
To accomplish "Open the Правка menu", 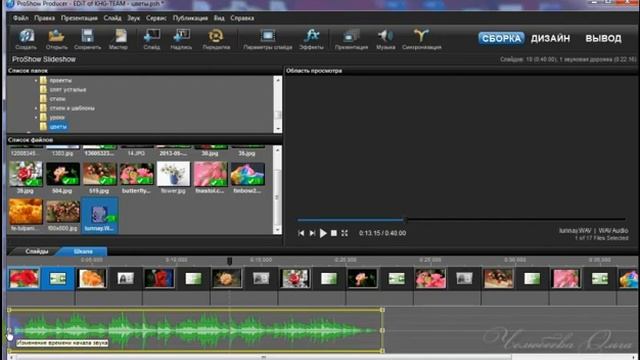I will [x=44, y=18].
